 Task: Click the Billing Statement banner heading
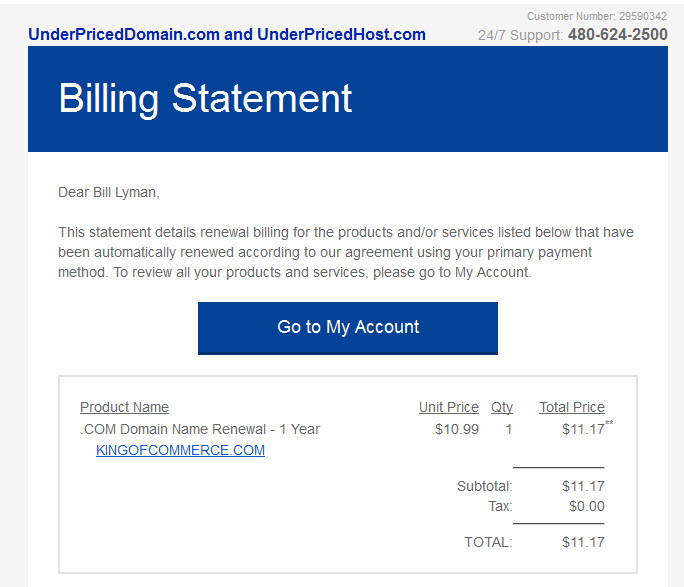pos(205,99)
